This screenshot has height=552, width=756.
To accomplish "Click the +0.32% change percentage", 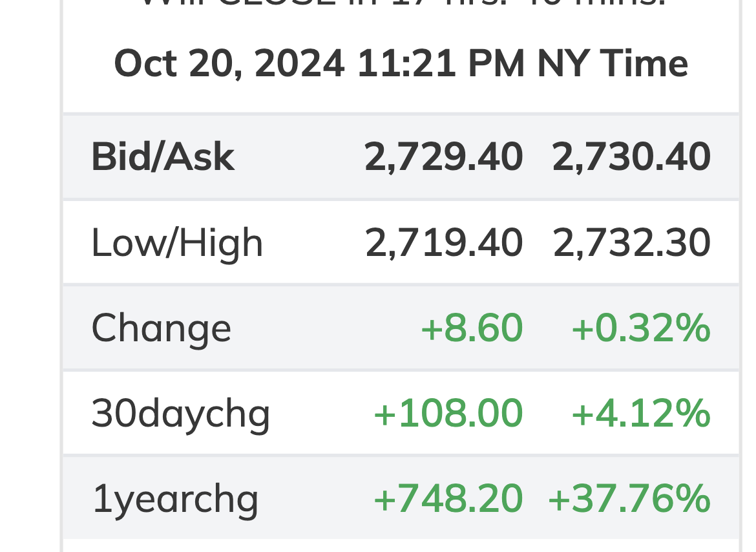I will point(640,328).
